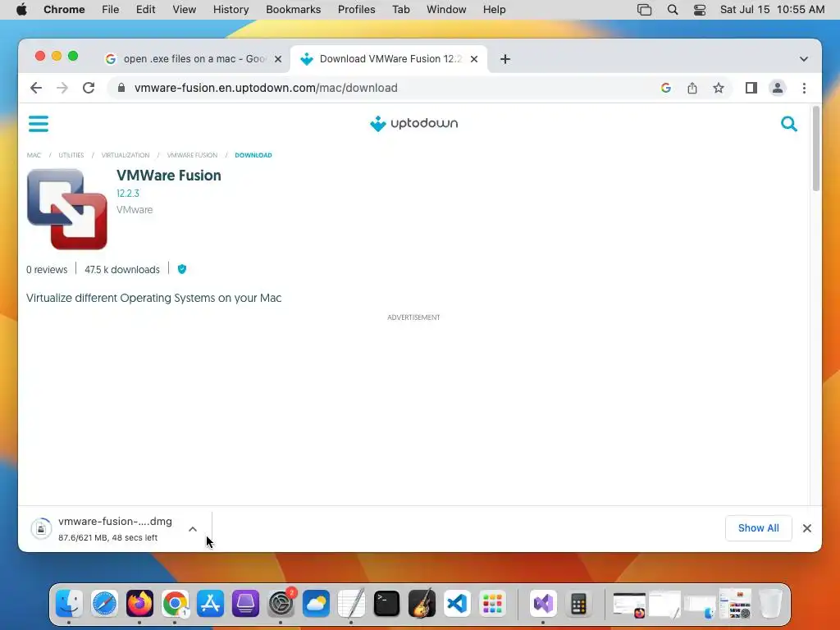Open the Chrome three-dot menu
The image size is (840, 630).
pos(804,88)
